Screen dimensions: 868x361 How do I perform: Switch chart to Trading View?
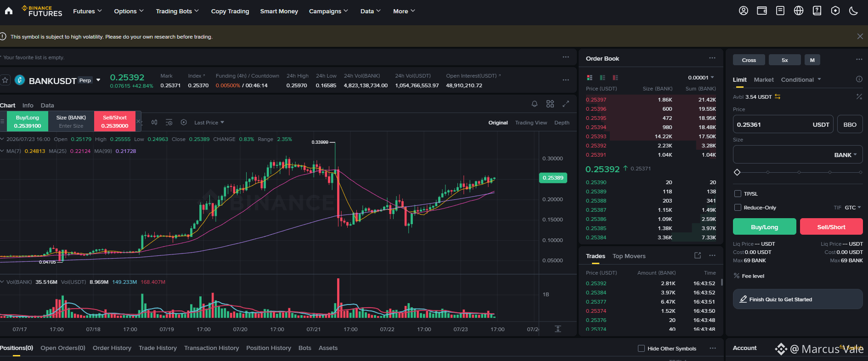pos(531,123)
